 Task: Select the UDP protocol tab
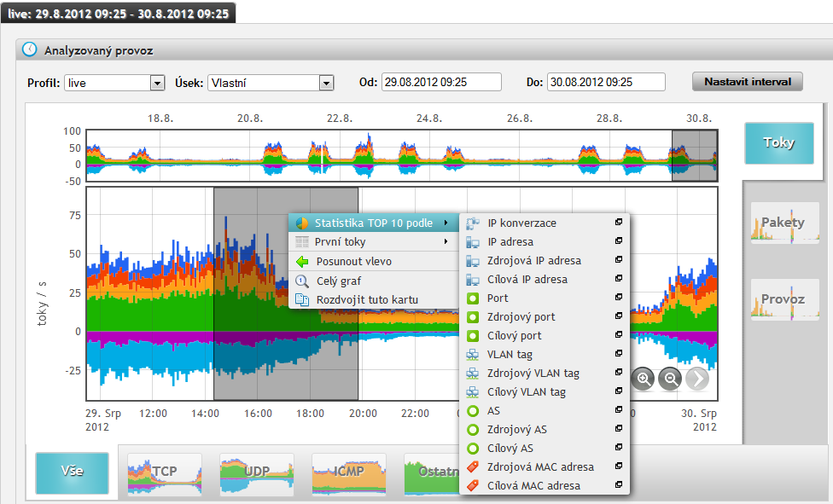pyautogui.click(x=257, y=474)
